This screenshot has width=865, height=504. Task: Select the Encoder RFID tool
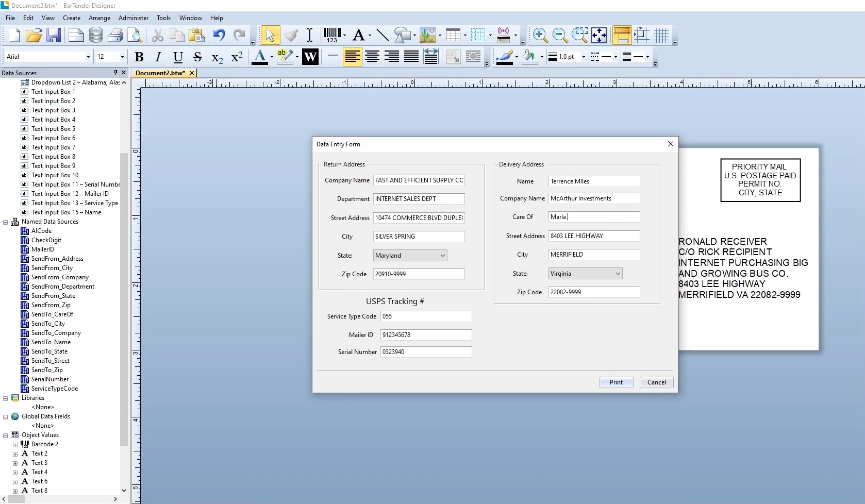pos(504,35)
